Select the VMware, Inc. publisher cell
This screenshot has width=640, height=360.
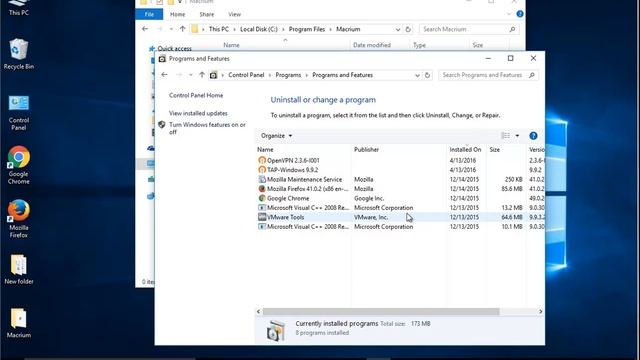pos(371,217)
